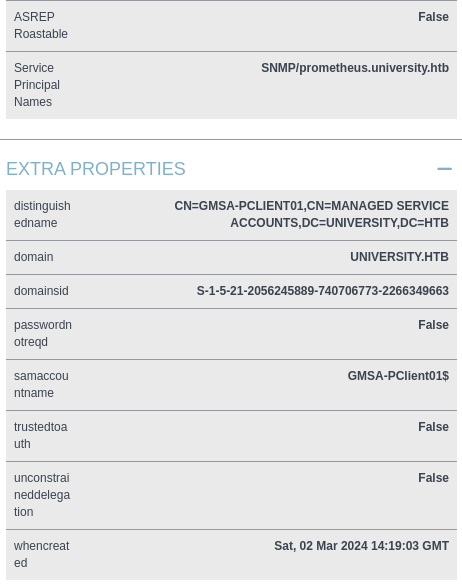
Task: Select the domainsid S-1-5-21 value
Action: click(x=322, y=291)
